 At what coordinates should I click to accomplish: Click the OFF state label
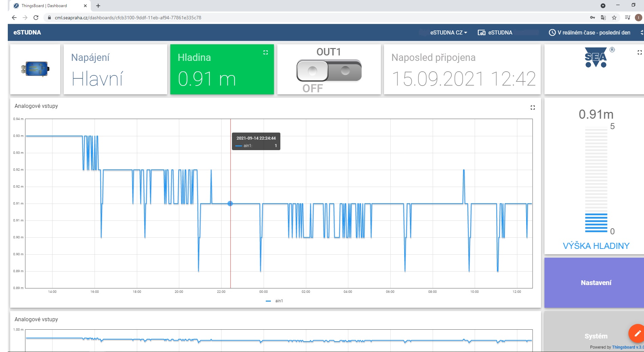[313, 89]
